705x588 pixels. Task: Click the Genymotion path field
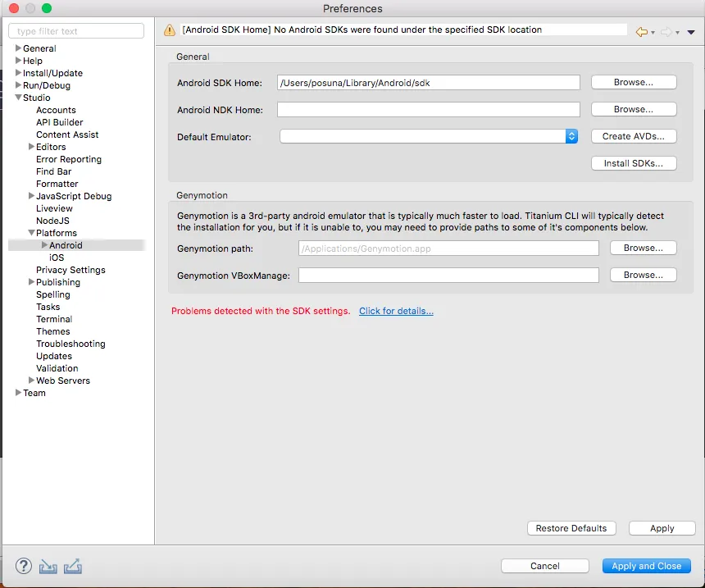point(448,248)
